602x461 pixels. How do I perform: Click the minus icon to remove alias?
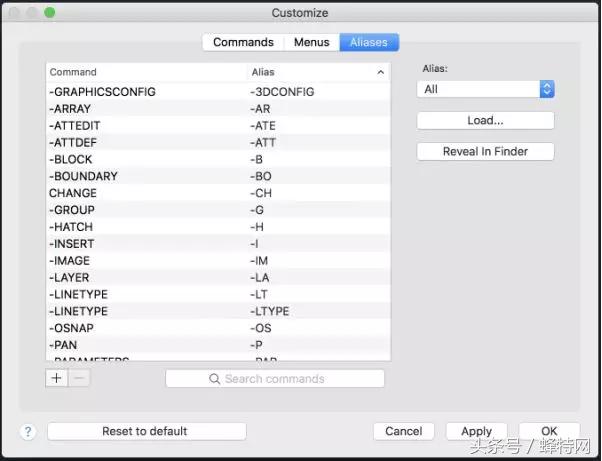coord(79,378)
